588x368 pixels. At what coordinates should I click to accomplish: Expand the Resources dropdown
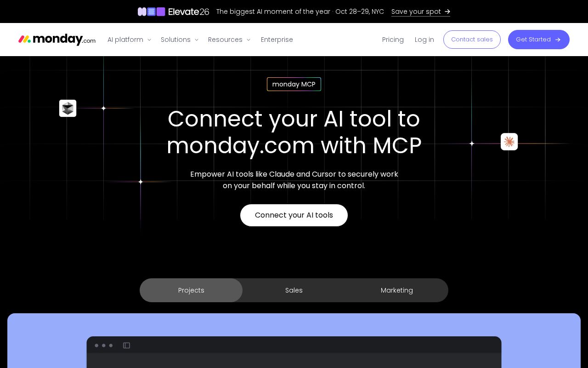229,40
